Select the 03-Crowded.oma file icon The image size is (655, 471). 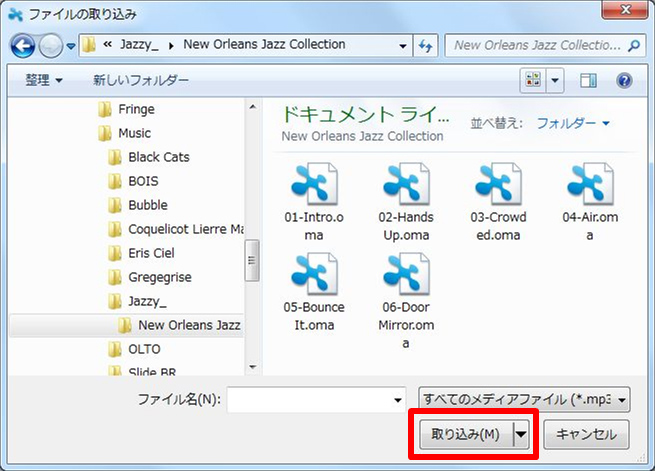pyautogui.click(x=498, y=185)
